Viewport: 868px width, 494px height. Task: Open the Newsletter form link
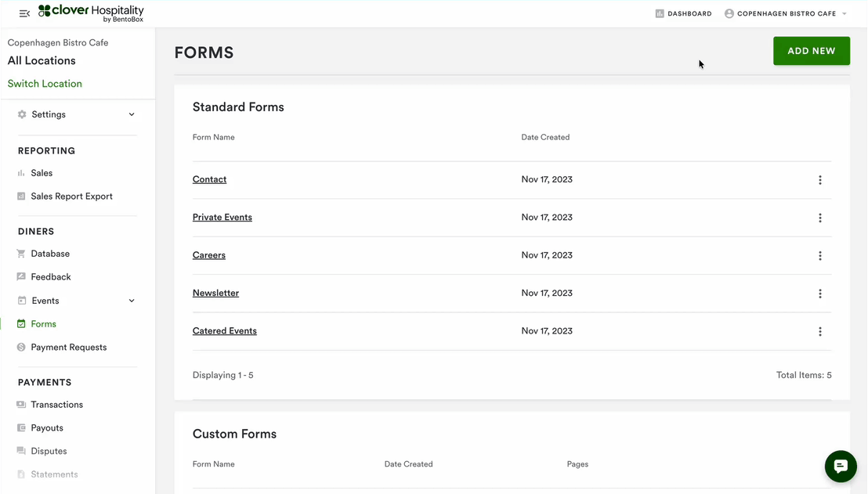pos(215,293)
